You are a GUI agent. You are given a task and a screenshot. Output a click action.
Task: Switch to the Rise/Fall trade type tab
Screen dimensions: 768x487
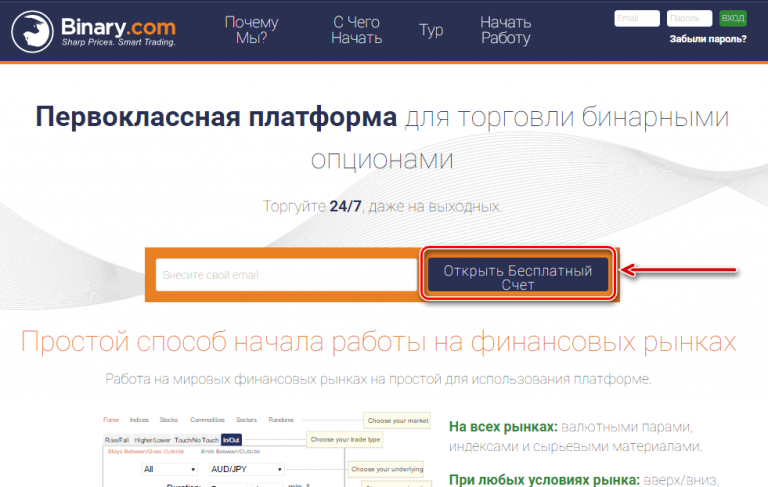coord(117,440)
